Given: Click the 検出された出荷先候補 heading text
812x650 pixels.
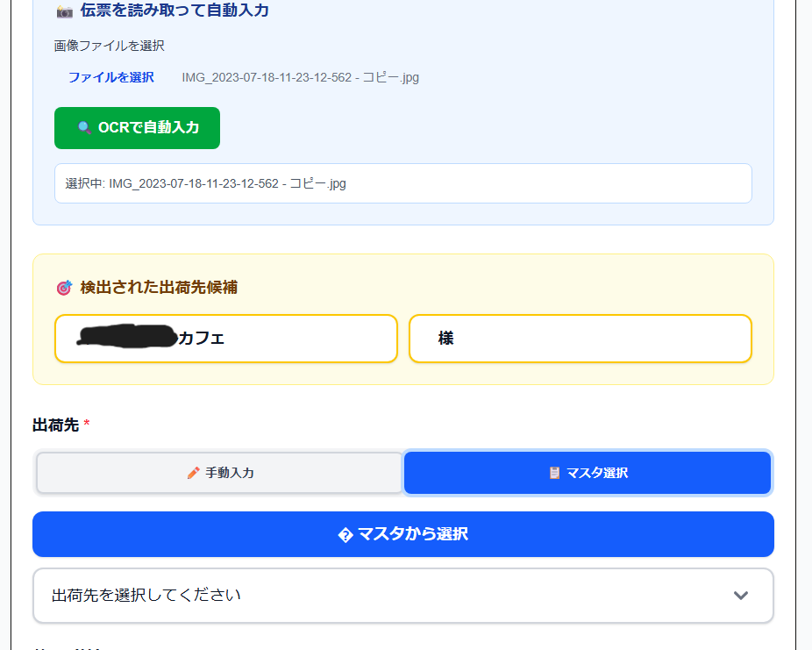Looking at the screenshot, I should 158,288.
